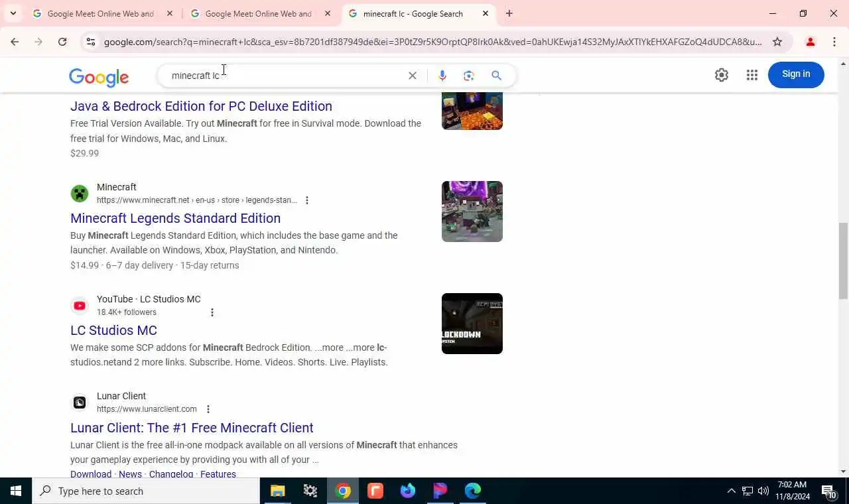Click the magnifier search submit icon
This screenshot has height=504, width=849.
click(x=496, y=76)
